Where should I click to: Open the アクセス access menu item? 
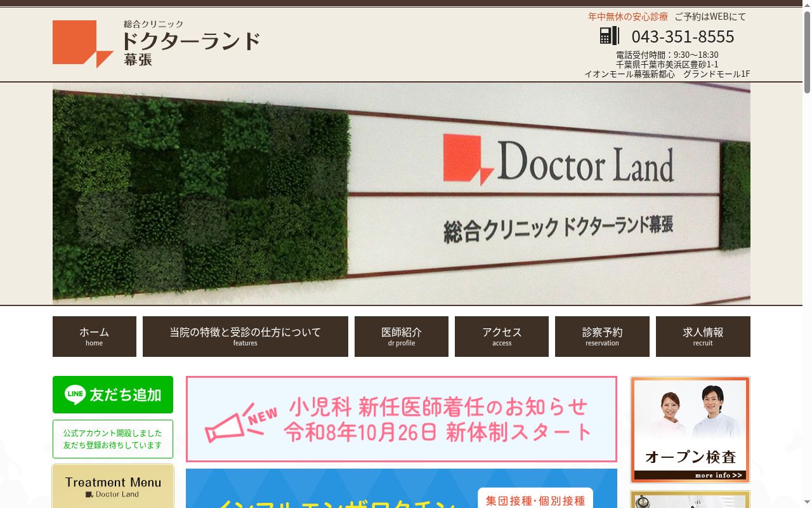(502, 337)
